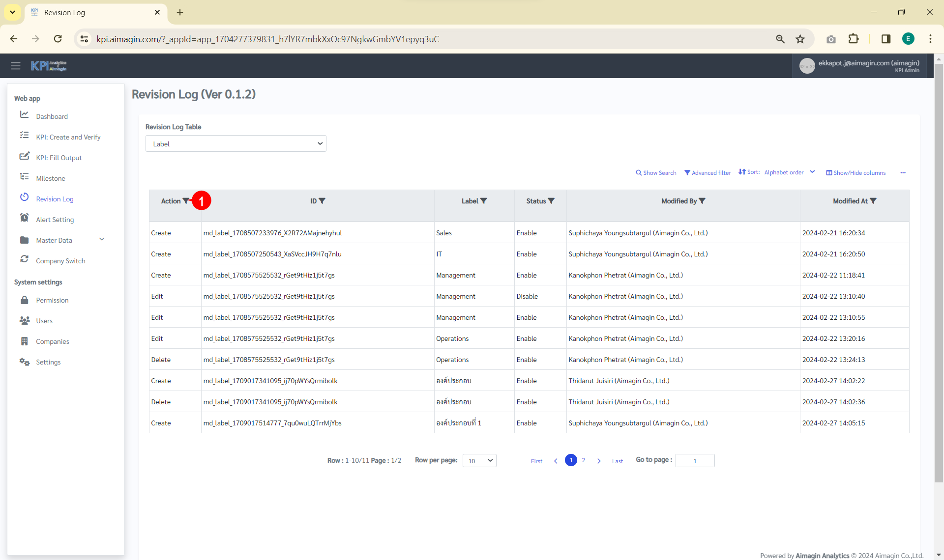
Task: Open the three-dots more options icon
Action: (903, 173)
